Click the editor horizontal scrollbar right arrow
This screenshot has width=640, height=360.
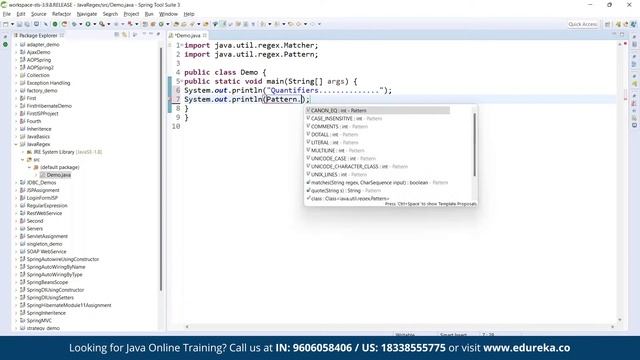point(612,327)
